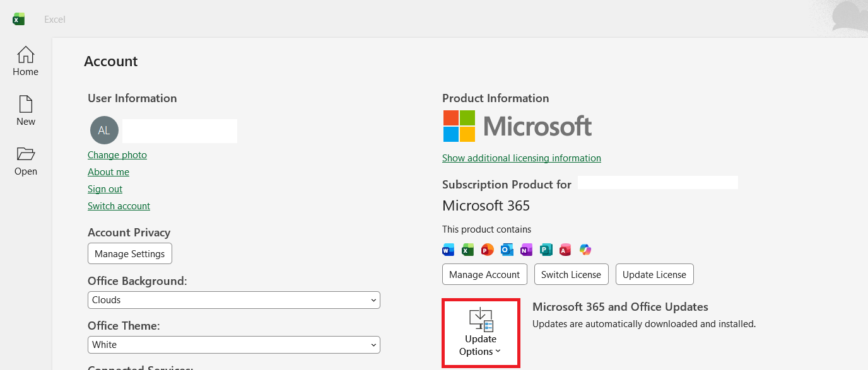Select New in the left sidebar
Viewport: 868px width, 370px height.
coord(26,112)
